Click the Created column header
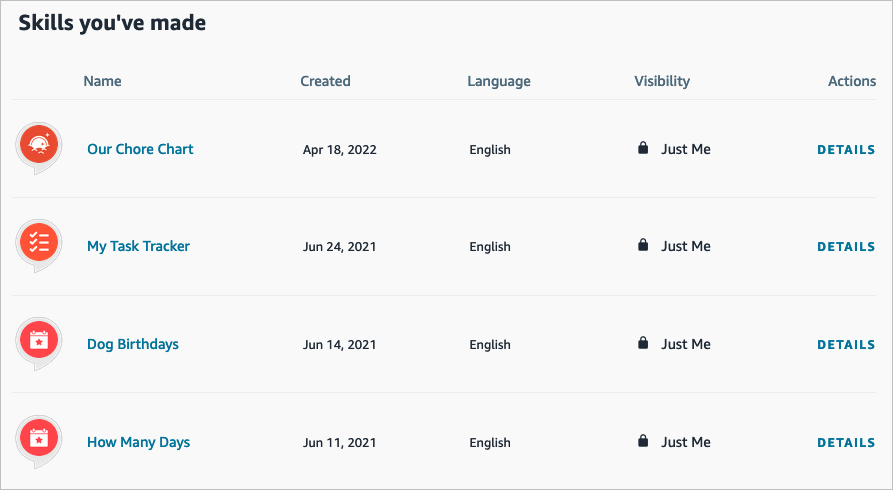This screenshot has width=893, height=490. pos(325,81)
